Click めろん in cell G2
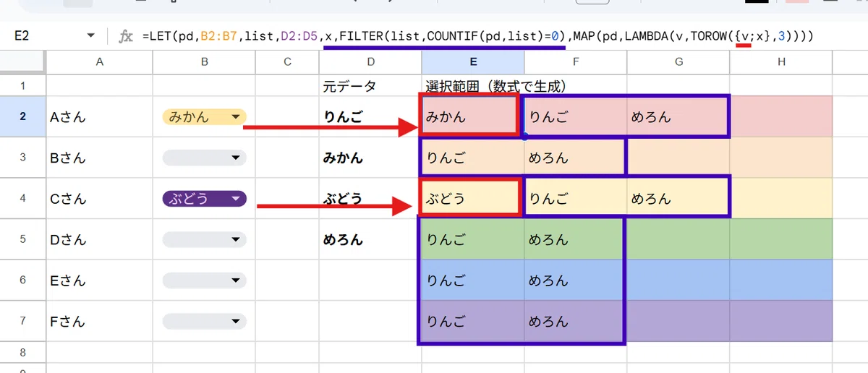 click(678, 116)
